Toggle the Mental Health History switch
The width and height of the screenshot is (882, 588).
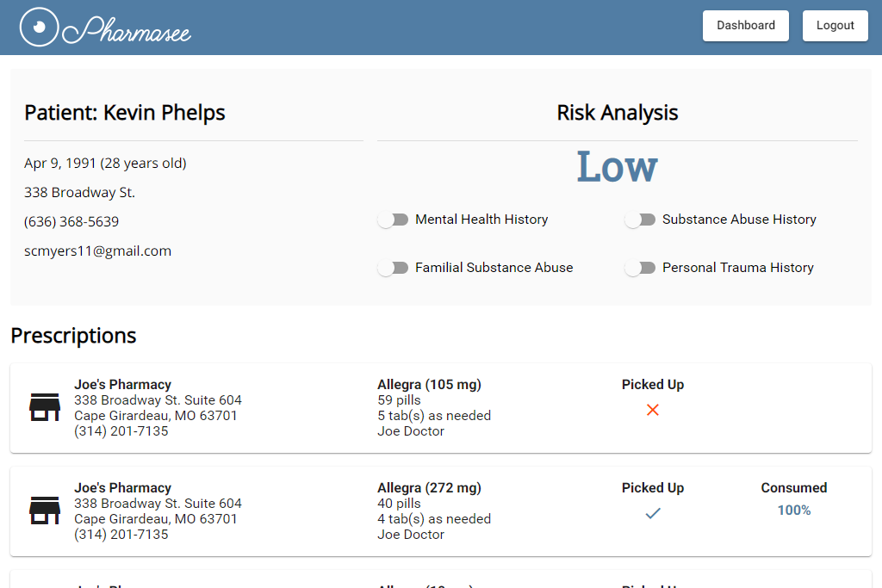(393, 220)
